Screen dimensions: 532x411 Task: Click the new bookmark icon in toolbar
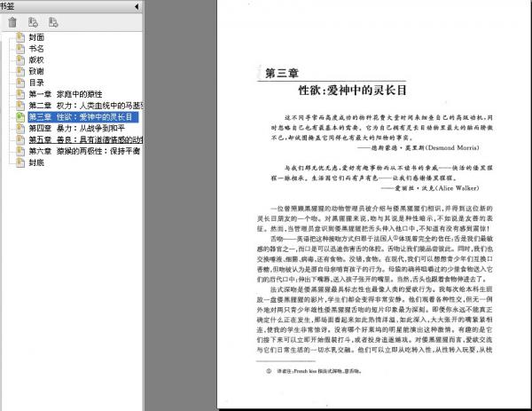(33, 22)
